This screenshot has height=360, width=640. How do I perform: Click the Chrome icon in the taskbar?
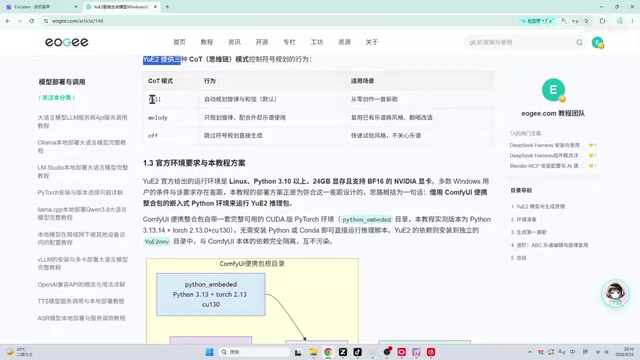328,352
